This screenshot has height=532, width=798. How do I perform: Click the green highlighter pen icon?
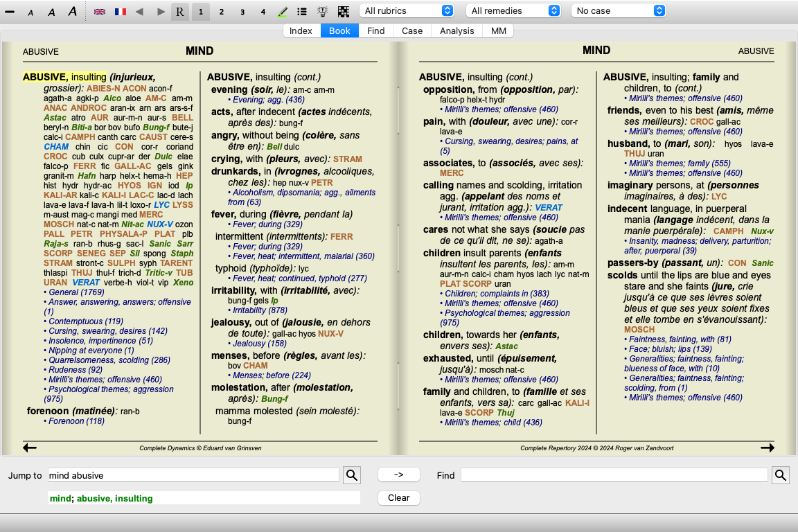click(283, 12)
